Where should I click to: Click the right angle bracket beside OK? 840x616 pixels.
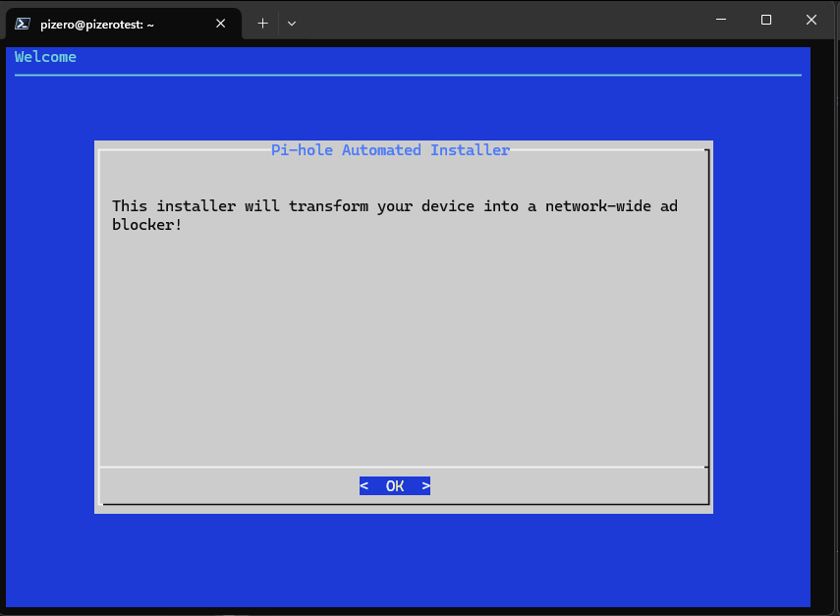[425, 486]
